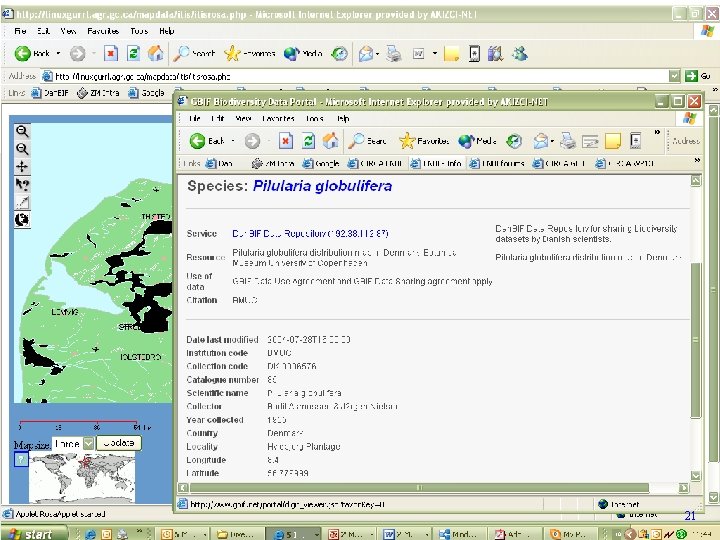
Task: Click Search in the GBIF window toolbar
Action: tap(367, 141)
